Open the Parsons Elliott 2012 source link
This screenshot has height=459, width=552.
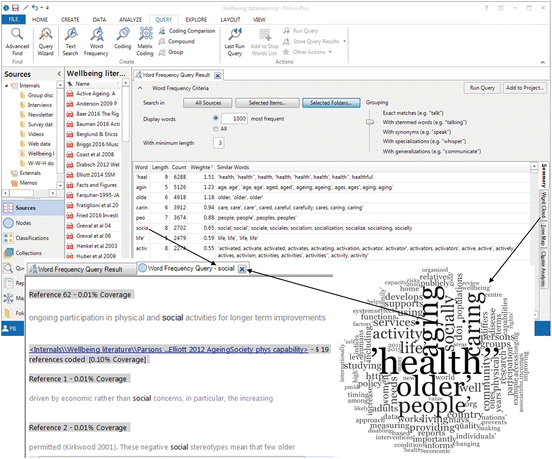pyautogui.click(x=169, y=350)
